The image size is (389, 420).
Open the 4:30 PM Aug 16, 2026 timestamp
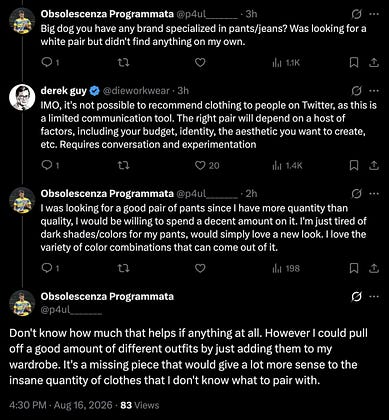tap(61, 405)
